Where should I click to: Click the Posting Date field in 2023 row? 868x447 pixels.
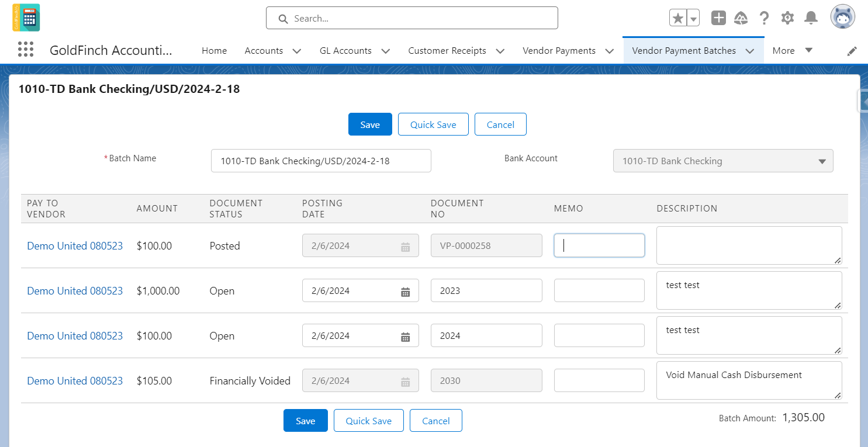[361, 291]
